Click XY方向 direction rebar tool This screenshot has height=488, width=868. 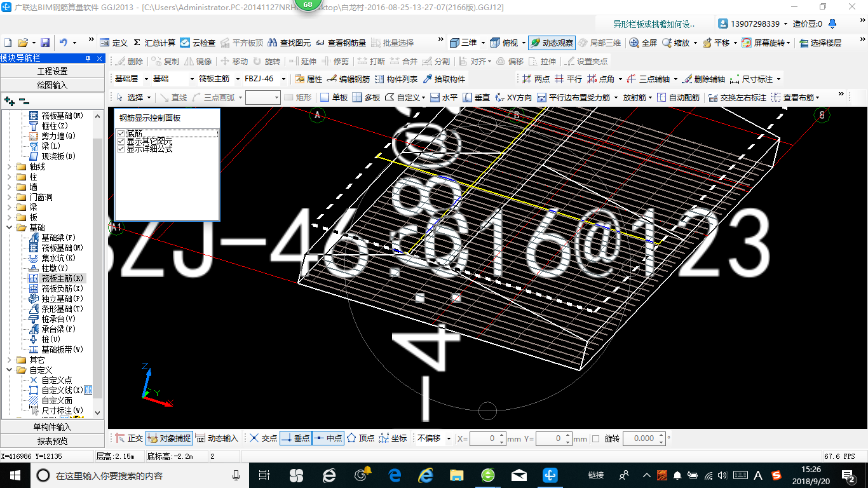click(513, 97)
